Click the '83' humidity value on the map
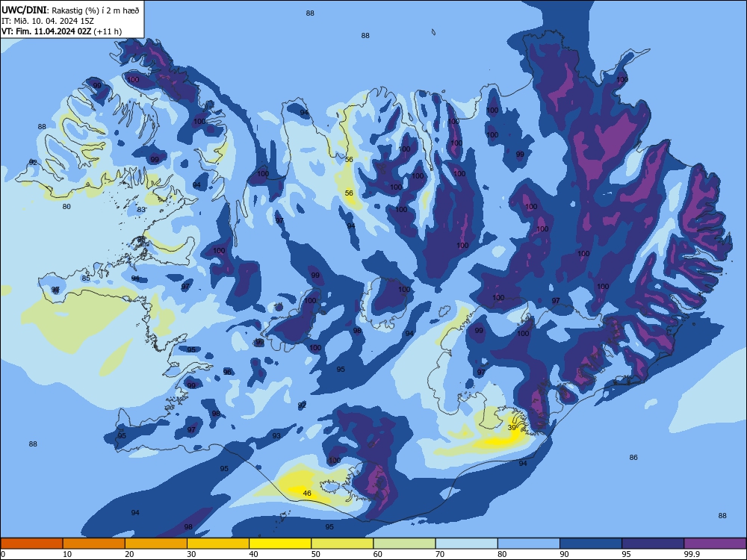This screenshot has width=747, height=560. 141,210
